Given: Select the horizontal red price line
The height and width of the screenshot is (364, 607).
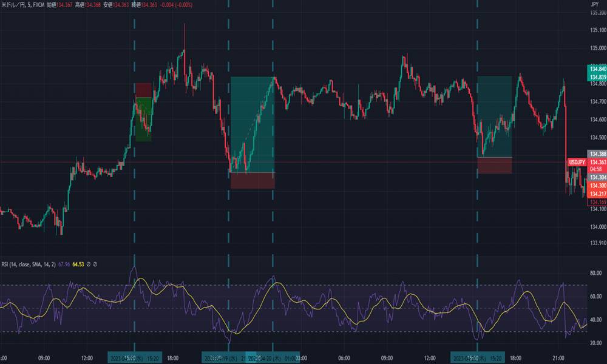Looking at the screenshot, I should click(364, 163).
